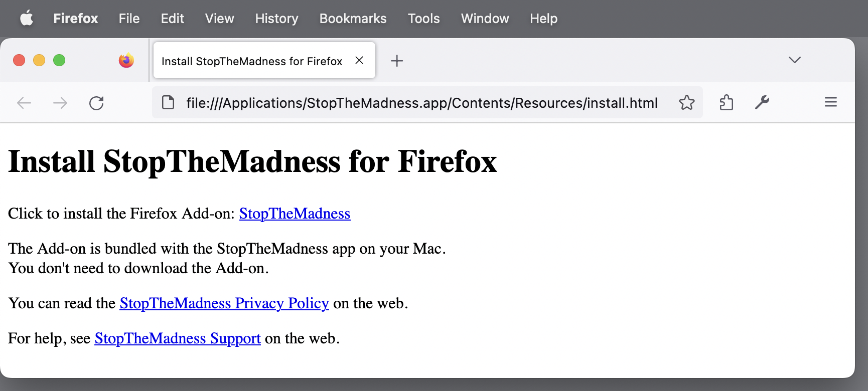
Task: Open a new tab with plus icon
Action: (x=397, y=61)
